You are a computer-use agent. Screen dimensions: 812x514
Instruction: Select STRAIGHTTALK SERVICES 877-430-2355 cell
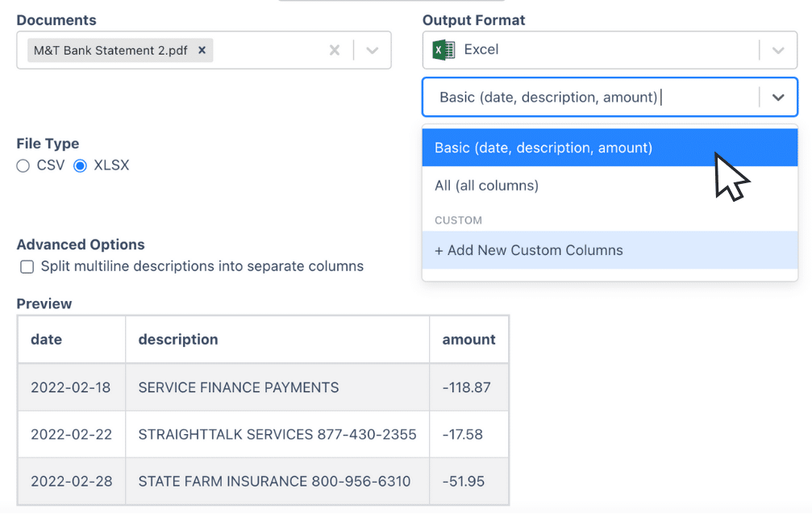click(x=277, y=434)
